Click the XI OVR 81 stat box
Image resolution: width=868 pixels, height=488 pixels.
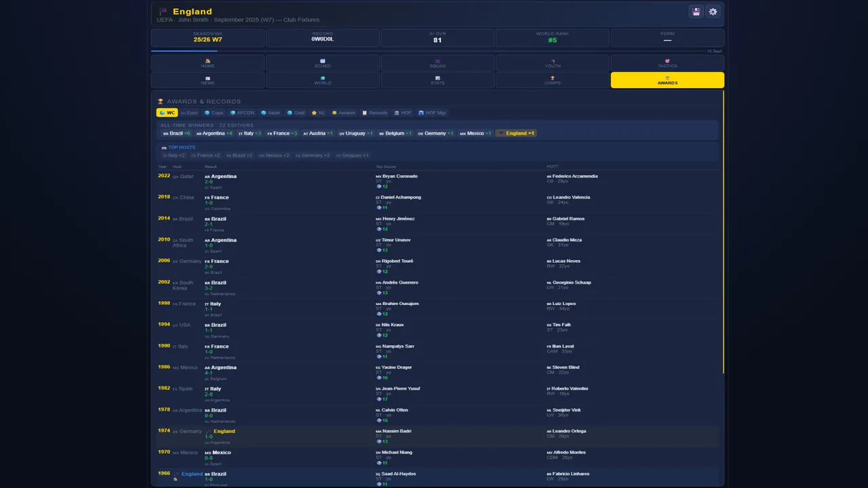437,38
